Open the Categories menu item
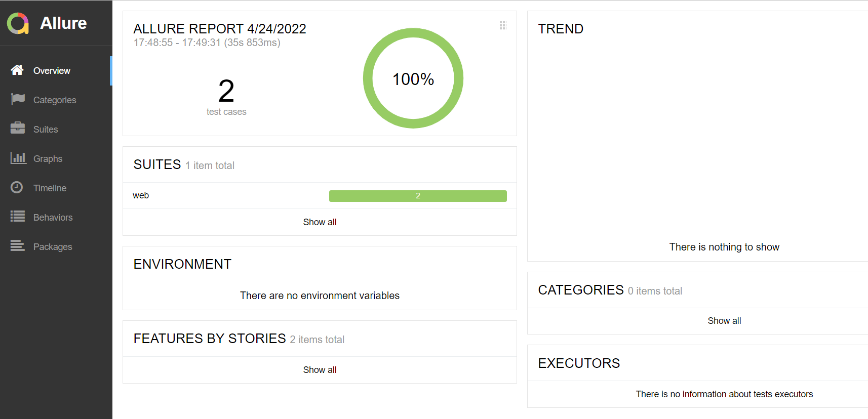The height and width of the screenshot is (419, 868). pos(56,100)
